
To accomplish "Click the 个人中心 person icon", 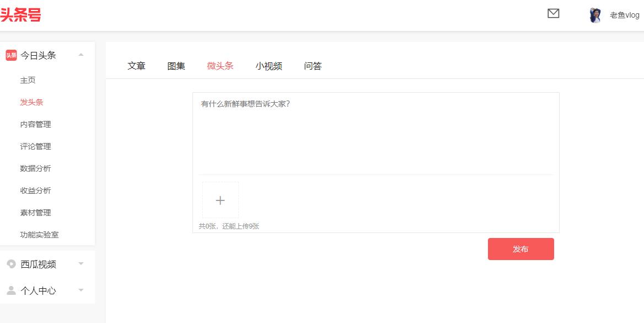I will point(12,290).
